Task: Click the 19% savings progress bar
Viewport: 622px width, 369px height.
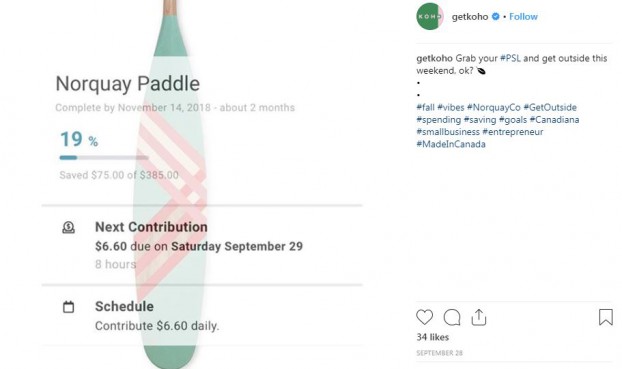Action: pyautogui.click(x=104, y=158)
